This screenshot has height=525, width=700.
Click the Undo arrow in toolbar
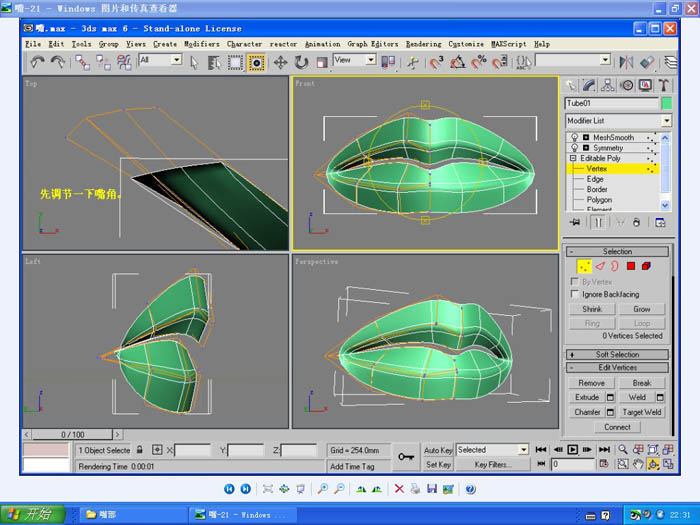tap(36, 62)
